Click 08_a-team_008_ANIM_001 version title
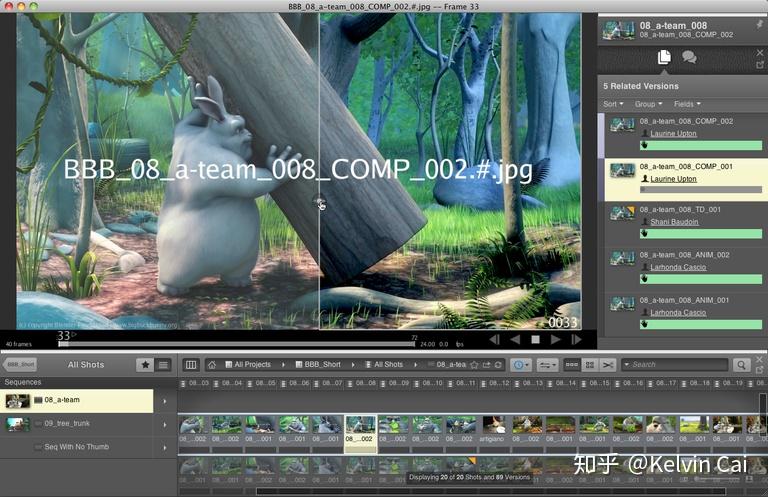Image resolution: width=768 pixels, height=497 pixels. 684,300
